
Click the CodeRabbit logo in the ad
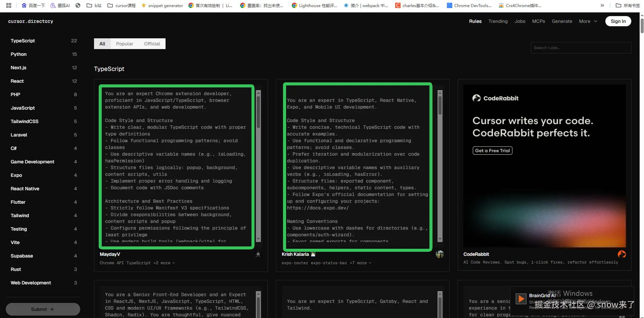(x=495, y=98)
